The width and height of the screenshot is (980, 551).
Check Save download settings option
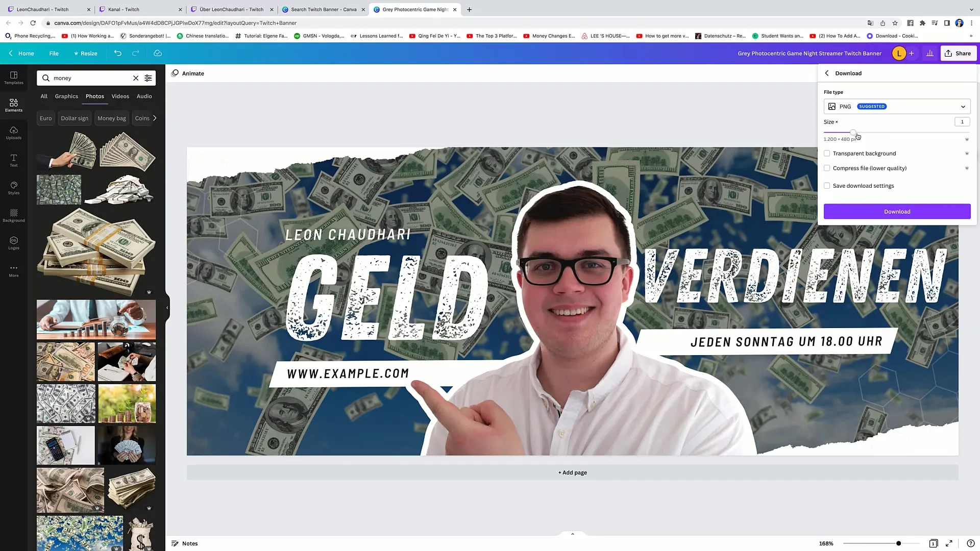(826, 185)
